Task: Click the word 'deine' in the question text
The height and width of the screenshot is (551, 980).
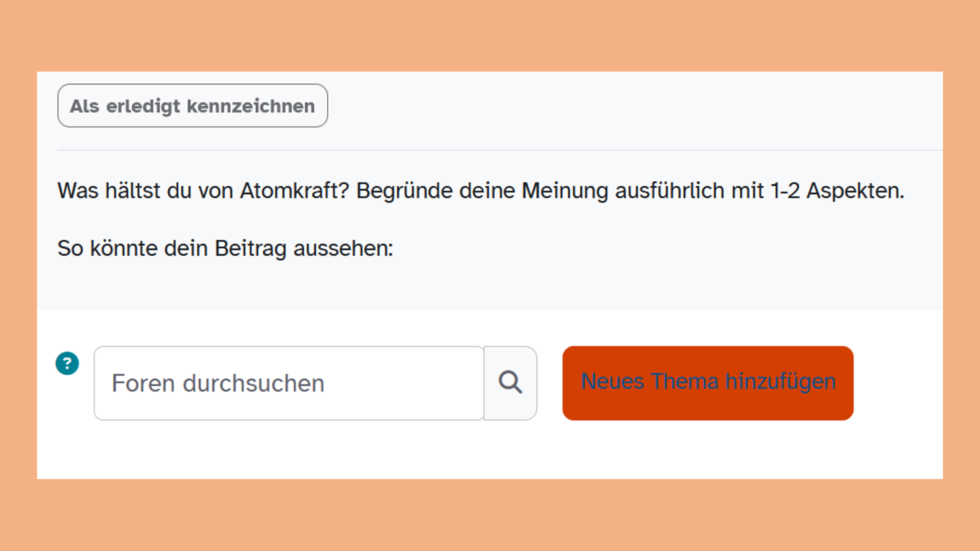Action: 487,191
